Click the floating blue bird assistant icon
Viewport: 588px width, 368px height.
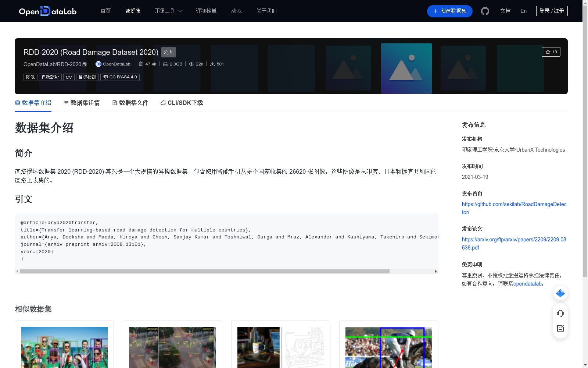pos(560,293)
